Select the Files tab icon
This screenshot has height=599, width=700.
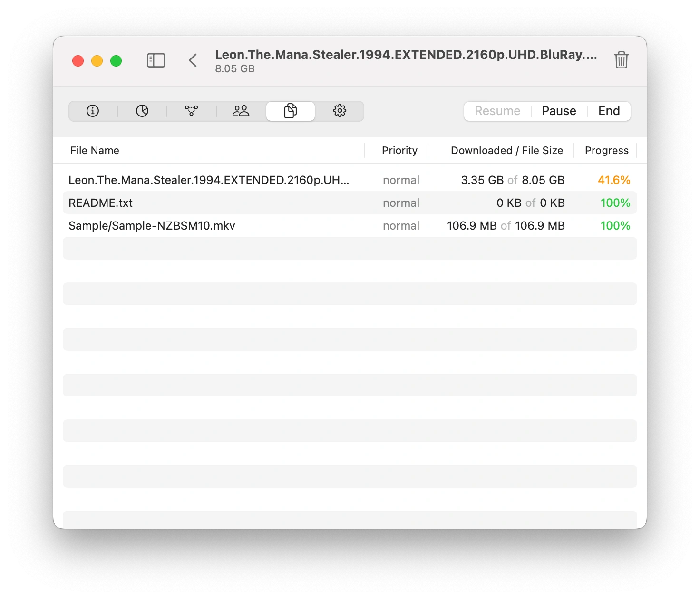(291, 111)
